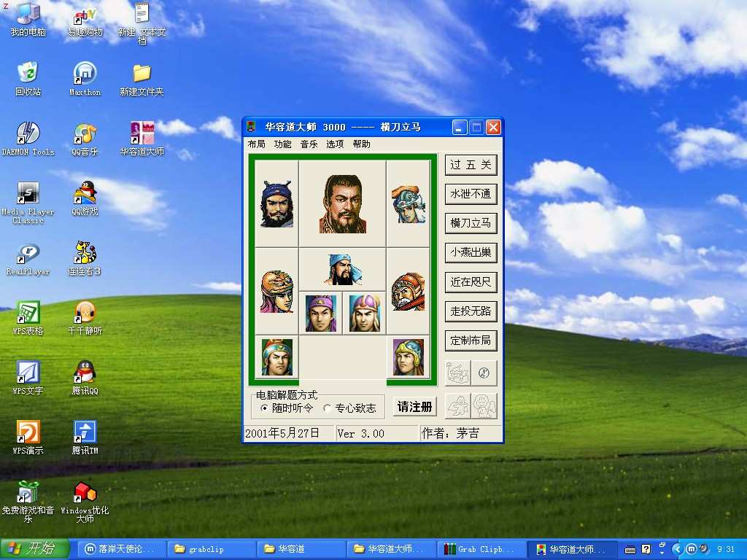Launch Windows优化大师 shortcut
This screenshot has width=747, height=560.
[x=85, y=502]
